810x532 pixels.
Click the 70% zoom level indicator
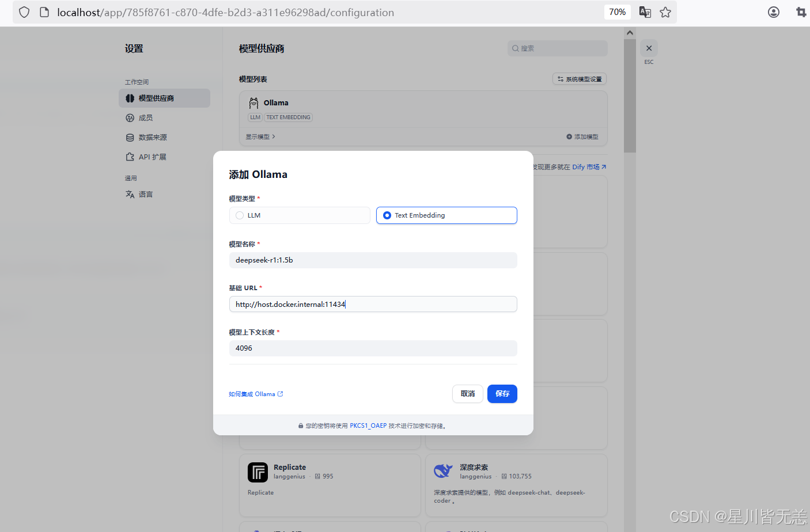617,12
